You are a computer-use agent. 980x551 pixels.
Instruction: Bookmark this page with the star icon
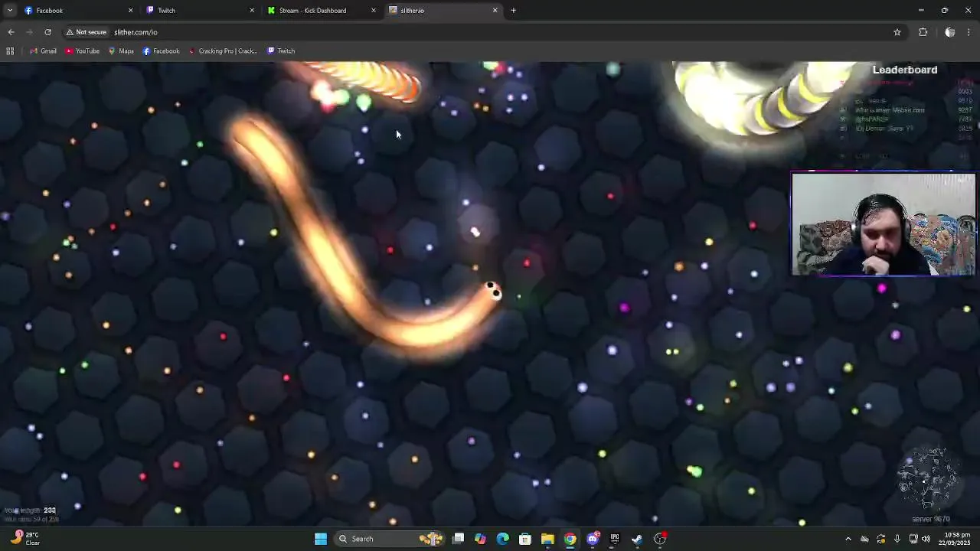pos(897,32)
